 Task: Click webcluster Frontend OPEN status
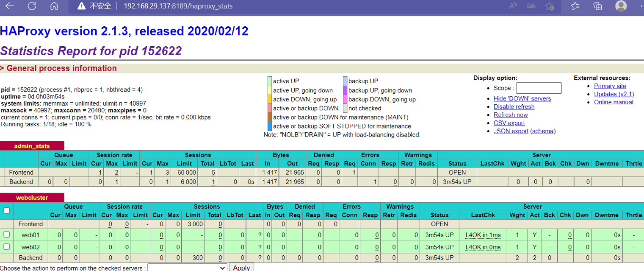(439, 224)
